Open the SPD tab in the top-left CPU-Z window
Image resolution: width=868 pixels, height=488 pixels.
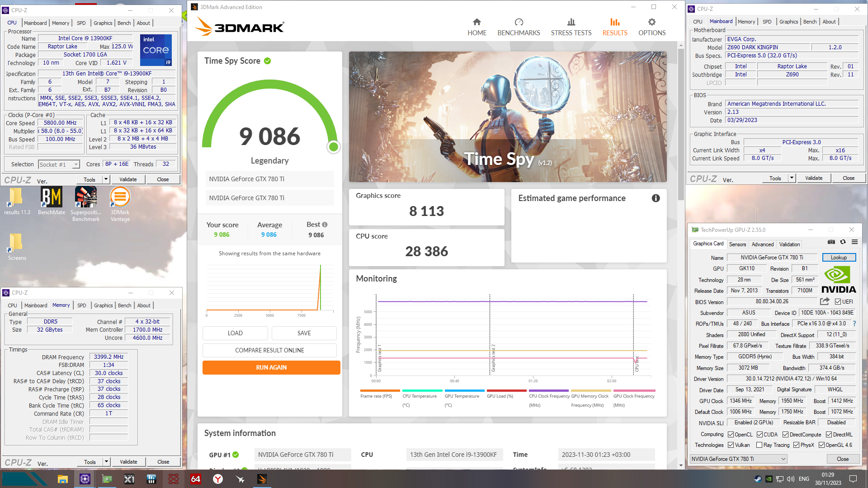point(81,23)
